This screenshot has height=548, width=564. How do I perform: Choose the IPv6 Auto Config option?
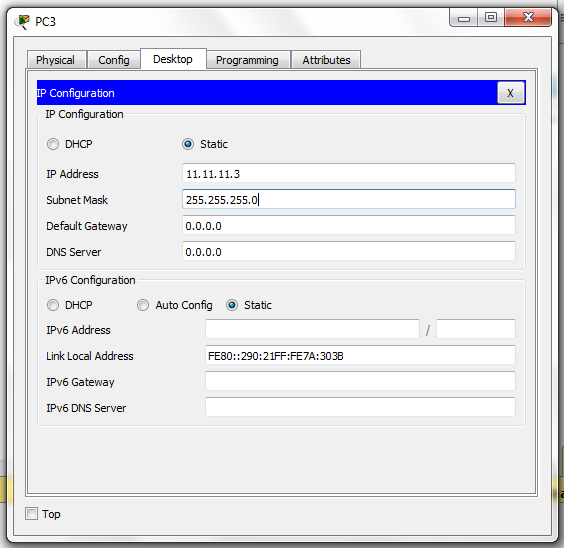coord(143,305)
